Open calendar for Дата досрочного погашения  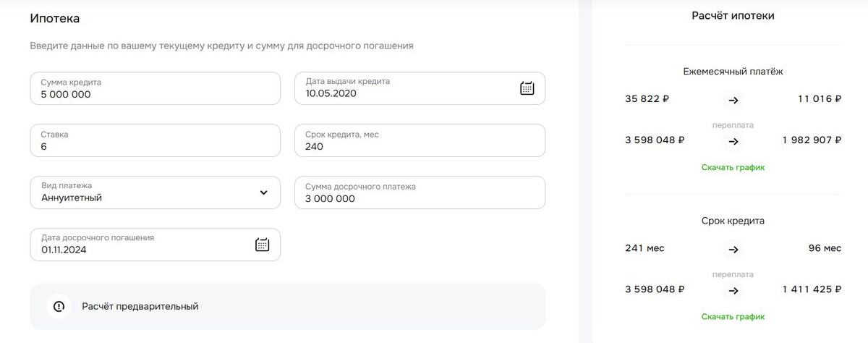(263, 245)
